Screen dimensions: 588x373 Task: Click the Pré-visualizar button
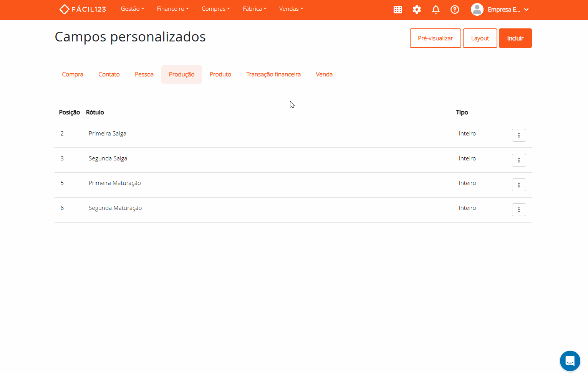tap(435, 38)
